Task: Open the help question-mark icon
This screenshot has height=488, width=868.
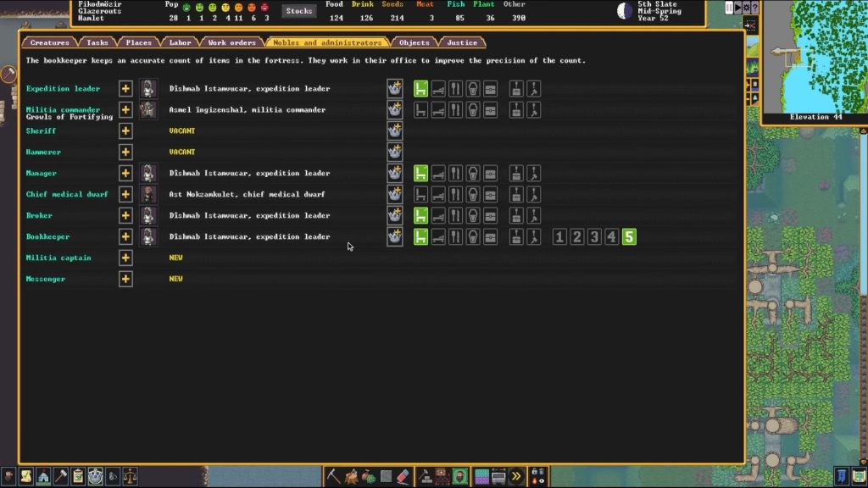Action: tap(755, 8)
